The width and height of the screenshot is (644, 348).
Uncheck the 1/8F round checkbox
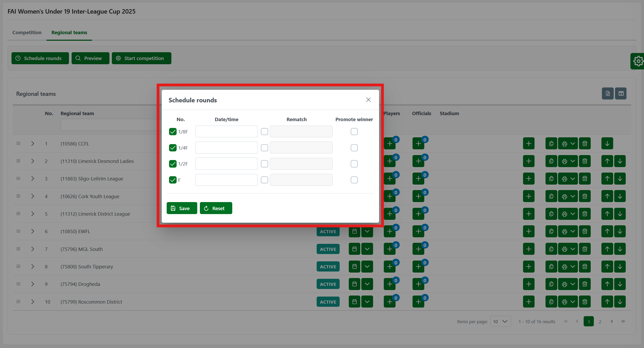[x=173, y=132]
